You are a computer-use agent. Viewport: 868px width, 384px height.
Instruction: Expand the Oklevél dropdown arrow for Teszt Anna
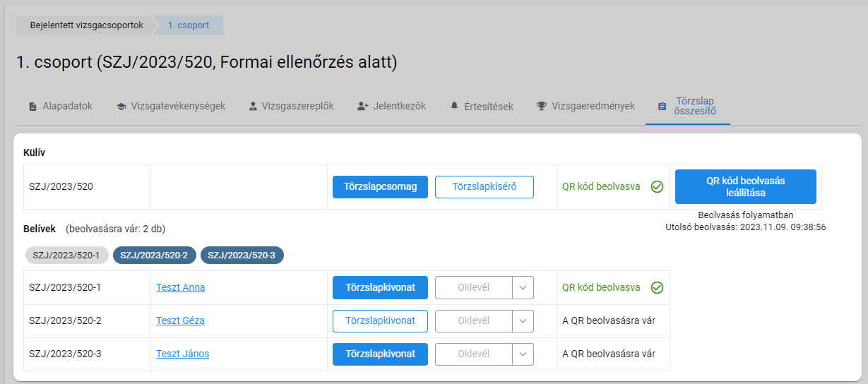pos(523,288)
